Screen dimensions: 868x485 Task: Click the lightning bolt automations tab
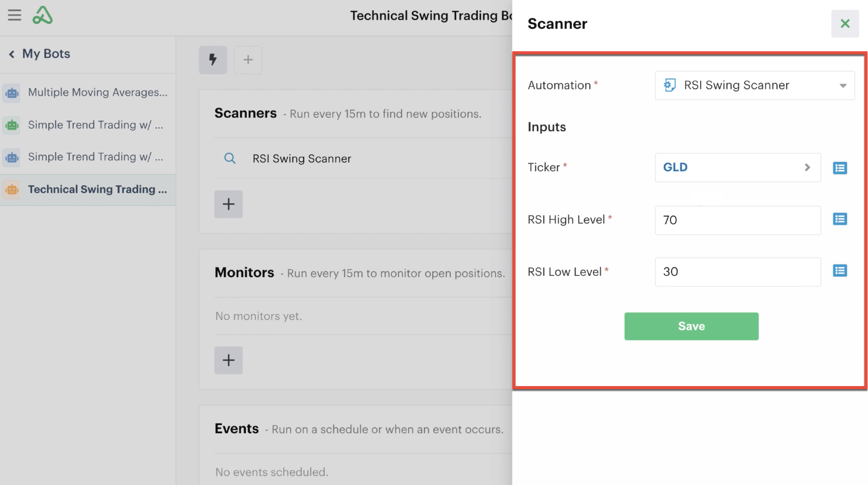212,60
